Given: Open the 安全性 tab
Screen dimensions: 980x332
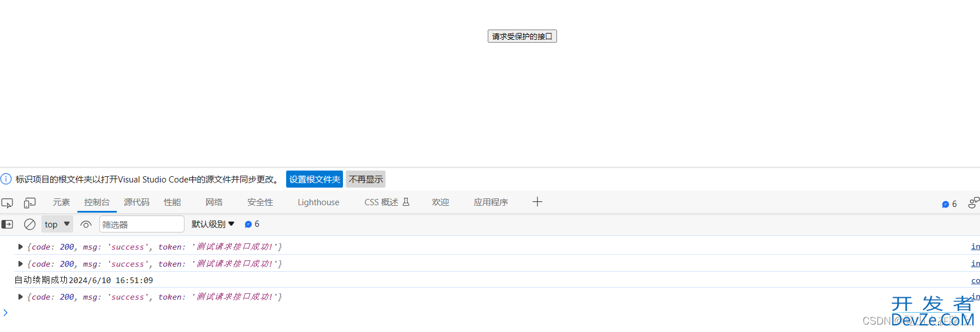Looking at the screenshot, I should pos(260,202).
